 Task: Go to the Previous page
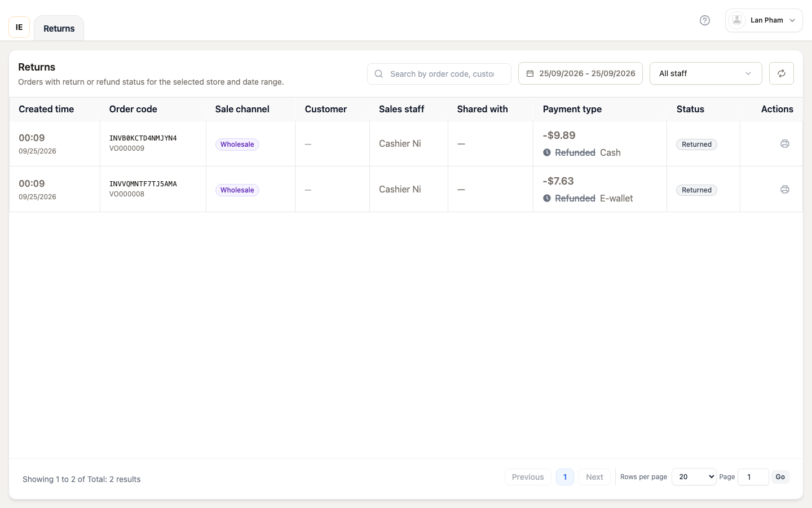click(528, 477)
